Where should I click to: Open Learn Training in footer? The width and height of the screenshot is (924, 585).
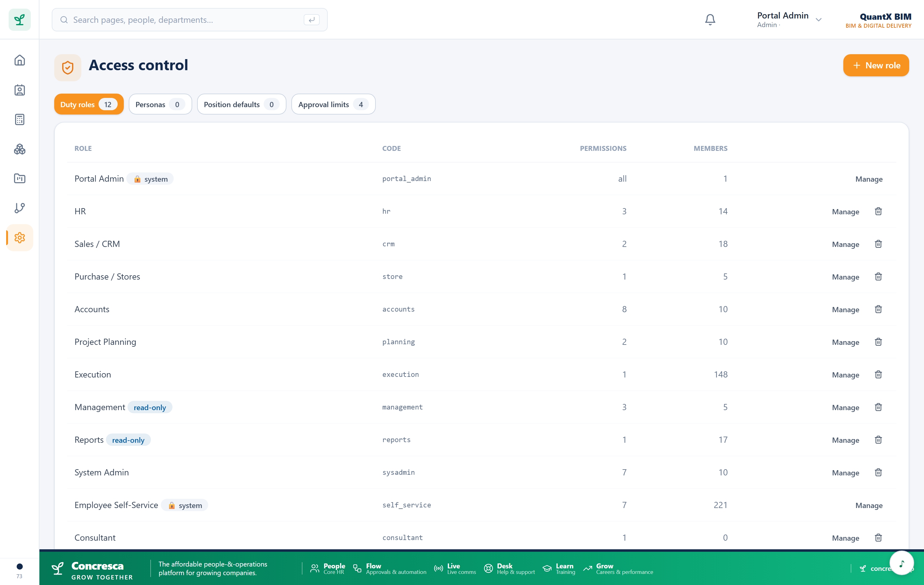click(x=559, y=568)
